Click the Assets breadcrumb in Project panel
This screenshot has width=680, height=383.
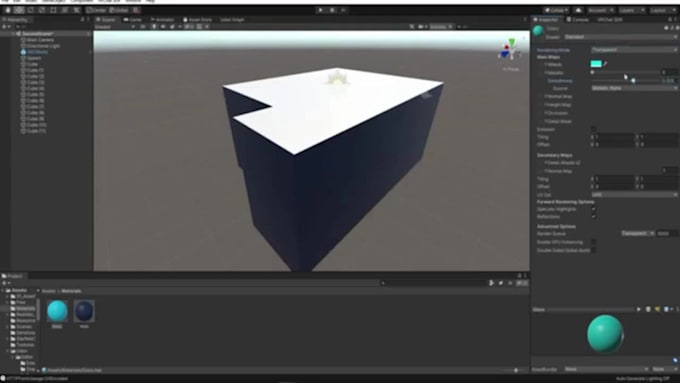(x=49, y=291)
